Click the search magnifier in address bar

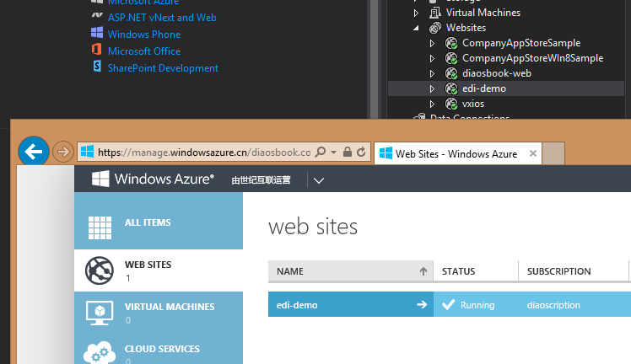coord(321,152)
